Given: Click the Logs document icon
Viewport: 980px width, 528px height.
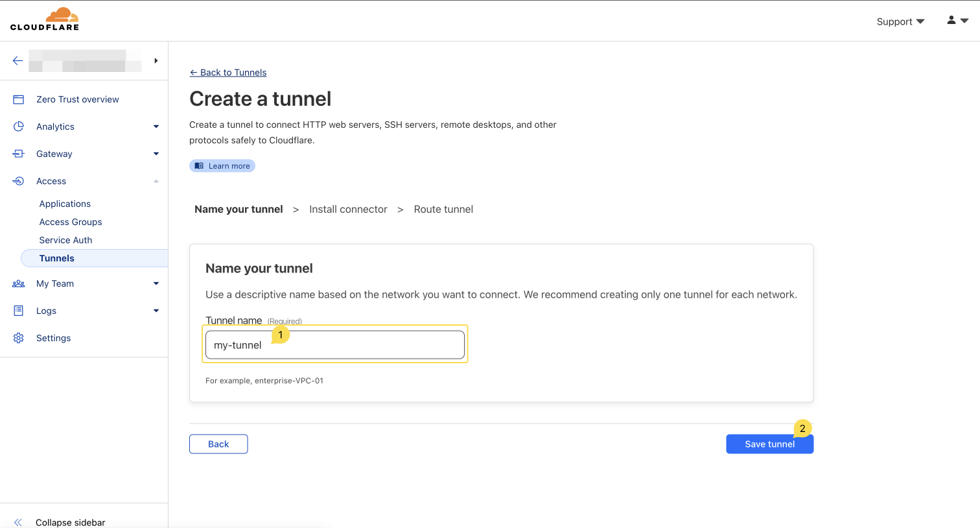Looking at the screenshot, I should click(18, 311).
